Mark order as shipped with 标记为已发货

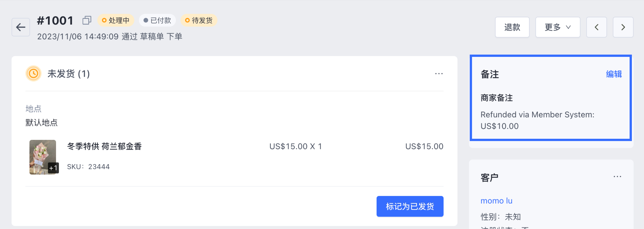pyautogui.click(x=410, y=206)
